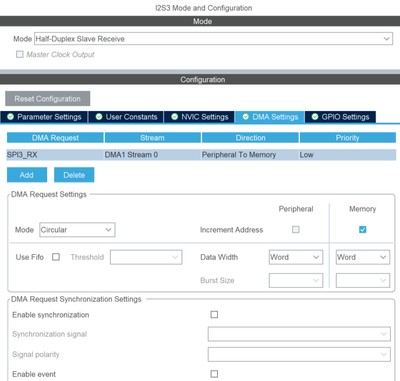Viewport: 400px width, 381px height.
Task: Enable the Peripheral Increment Address checkbox
Action: [296, 230]
